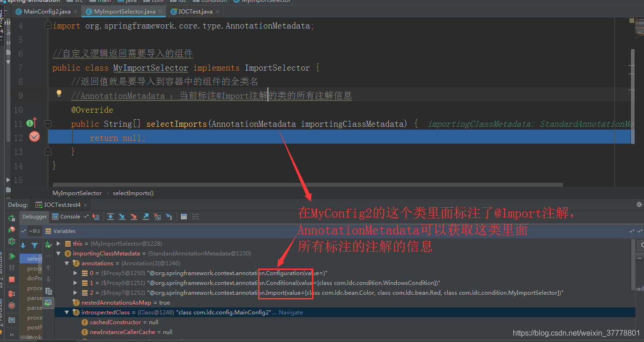Expand the 'this' variable node
Screen dimensions: 644x342
pos(59,244)
